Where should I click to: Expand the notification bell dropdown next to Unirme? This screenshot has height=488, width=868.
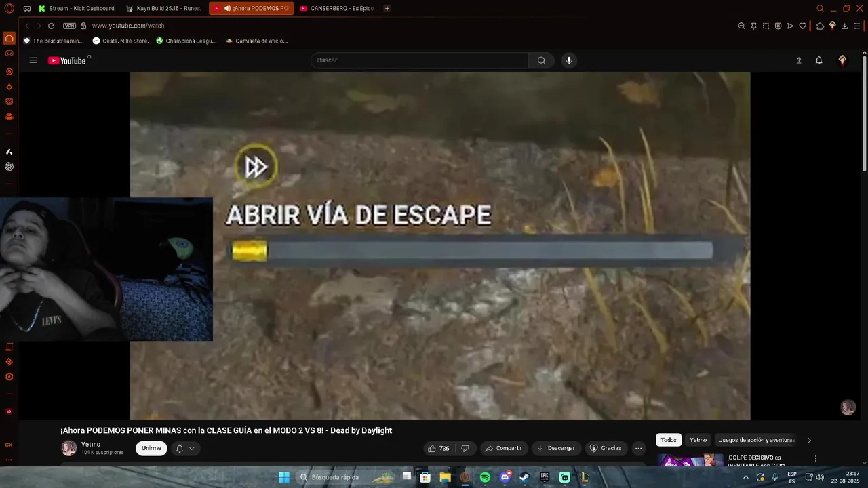point(185,448)
